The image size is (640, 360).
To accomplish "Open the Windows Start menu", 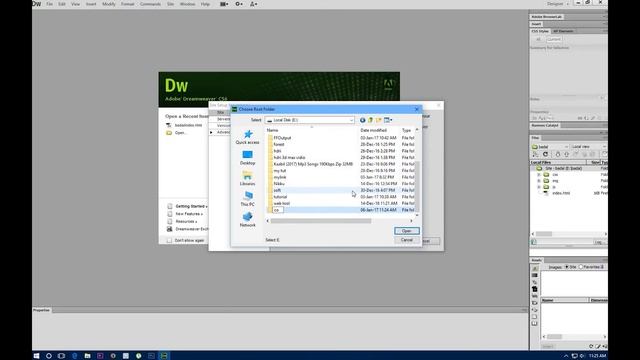I will point(36,356).
